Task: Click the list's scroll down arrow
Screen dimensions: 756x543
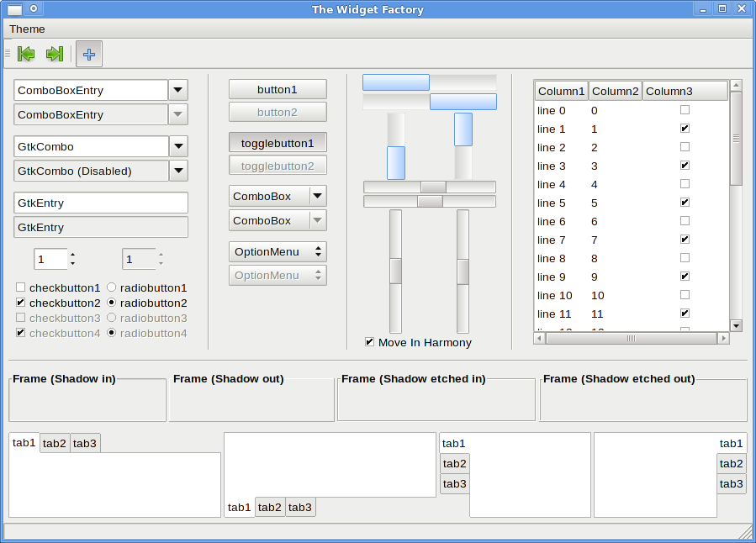Action: coord(736,325)
